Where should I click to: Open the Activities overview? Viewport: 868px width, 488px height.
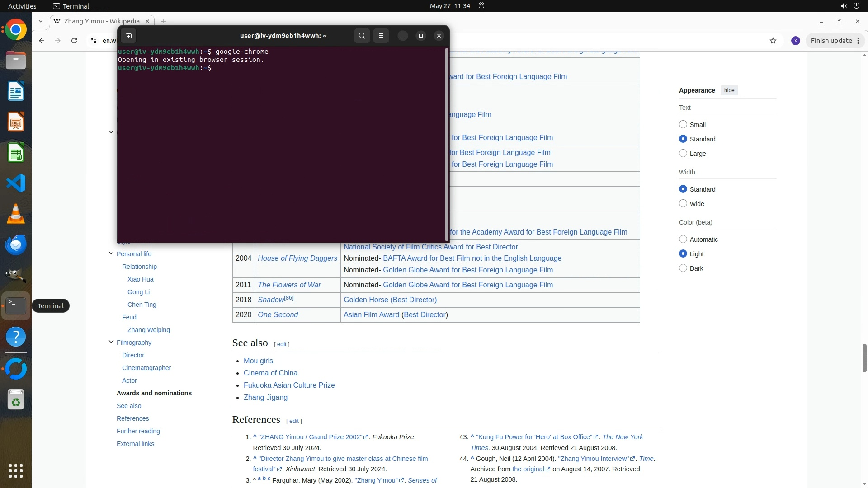coord(22,6)
